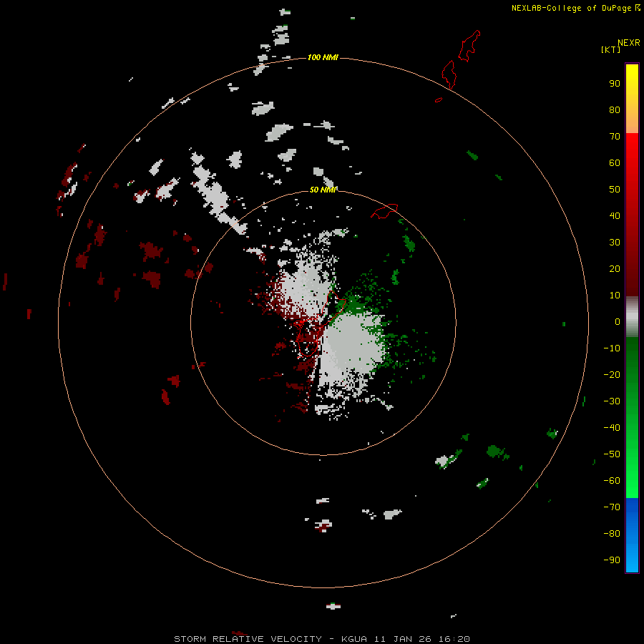Click the -40 scale value
The width and height of the screenshot is (644, 644).
tap(612, 428)
